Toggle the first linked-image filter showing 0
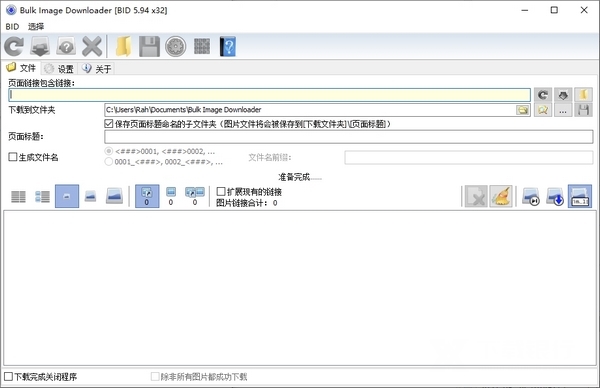This screenshot has width=600, height=388. (147, 196)
